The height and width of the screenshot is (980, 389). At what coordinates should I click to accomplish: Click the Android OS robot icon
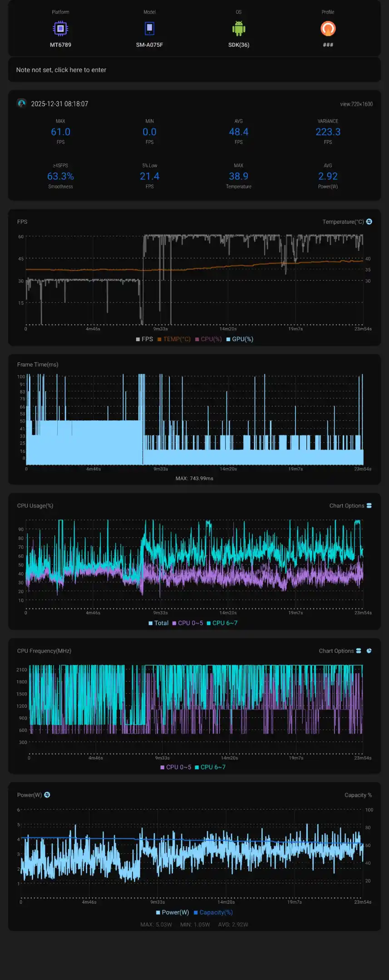(x=238, y=29)
